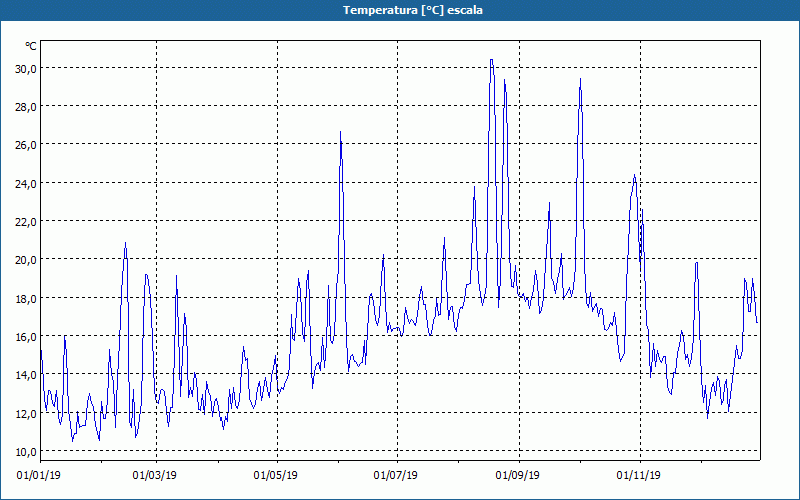Click the chart title 'Temperatura [°C] escala'
The width and height of the screenshot is (800, 500).
[413, 10]
